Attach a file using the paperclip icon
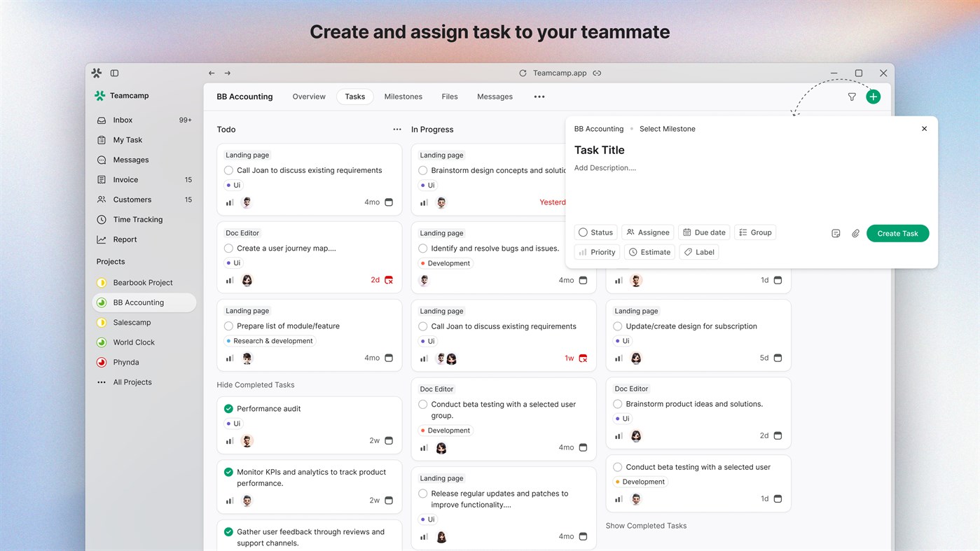Viewport: 980px width, 551px height. point(855,233)
